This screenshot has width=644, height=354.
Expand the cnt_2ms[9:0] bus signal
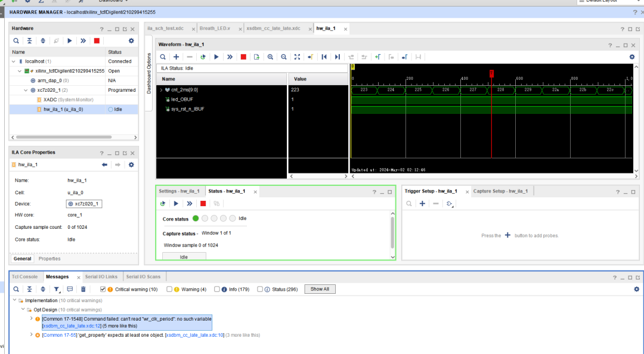click(161, 90)
